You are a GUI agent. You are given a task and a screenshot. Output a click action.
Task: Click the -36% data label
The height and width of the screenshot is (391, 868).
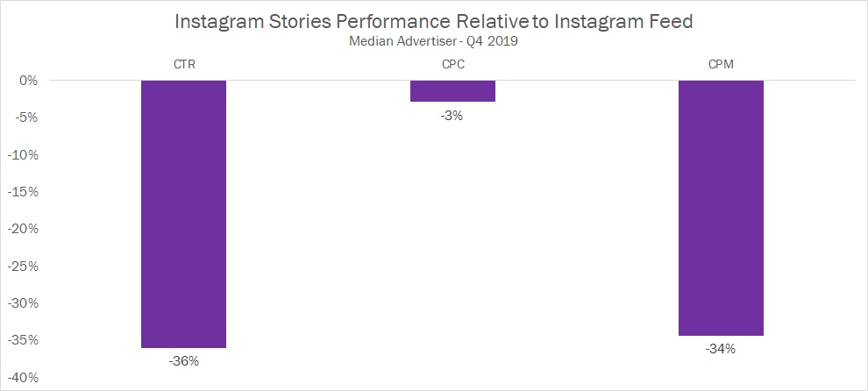click(184, 360)
